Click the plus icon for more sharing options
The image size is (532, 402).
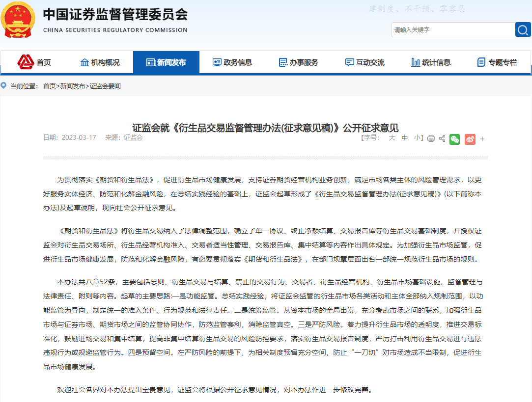coord(482,139)
